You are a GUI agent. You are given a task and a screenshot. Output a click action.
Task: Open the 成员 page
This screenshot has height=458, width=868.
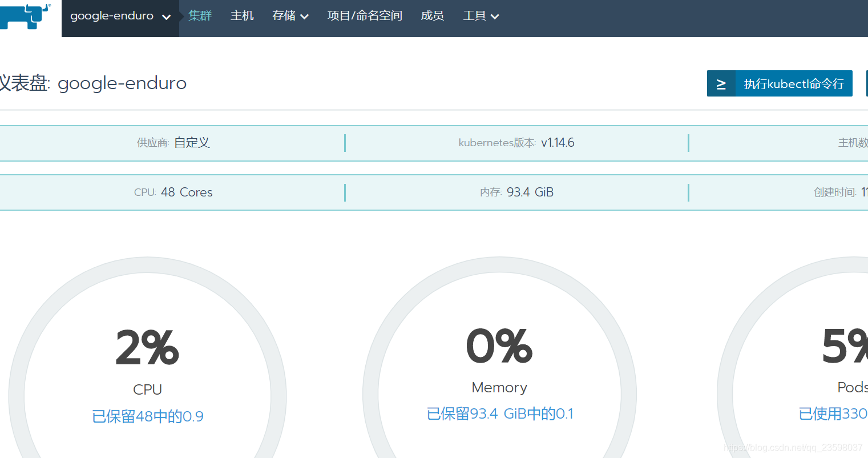coord(432,16)
